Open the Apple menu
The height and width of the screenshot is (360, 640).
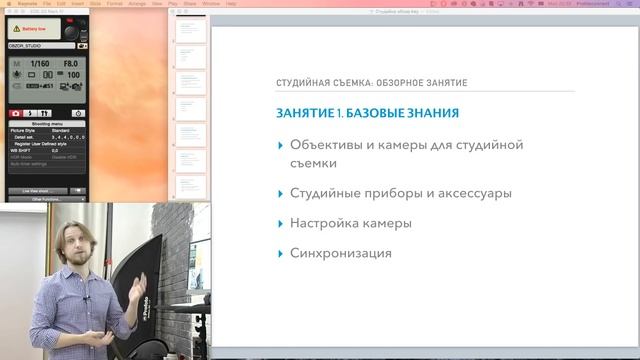(x=9, y=4)
